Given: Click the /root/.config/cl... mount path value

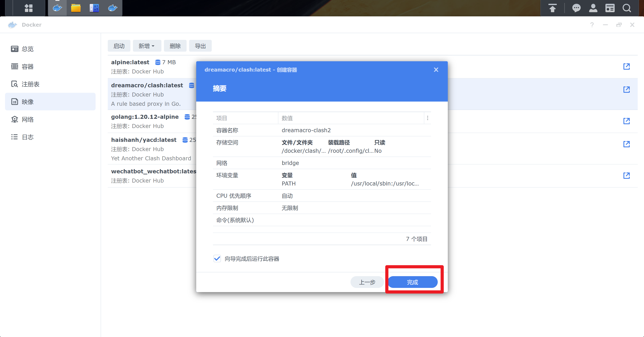Looking at the screenshot, I should 351,151.
